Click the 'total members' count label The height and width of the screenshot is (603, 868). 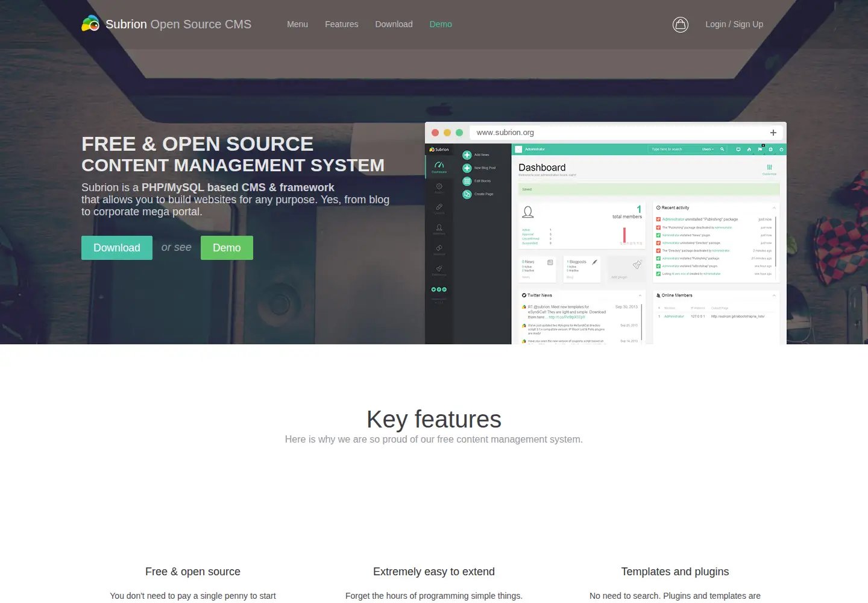click(x=627, y=216)
